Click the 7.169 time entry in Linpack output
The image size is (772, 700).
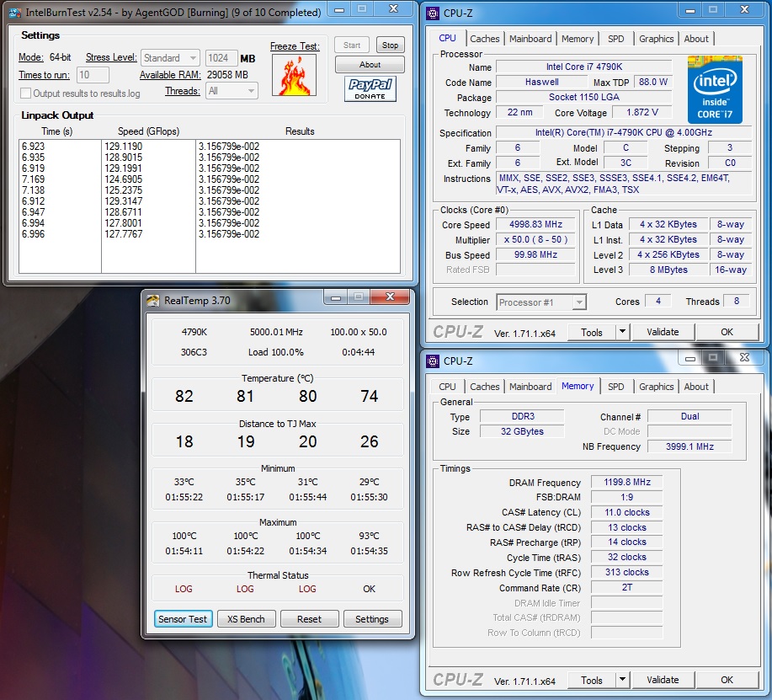click(33, 179)
